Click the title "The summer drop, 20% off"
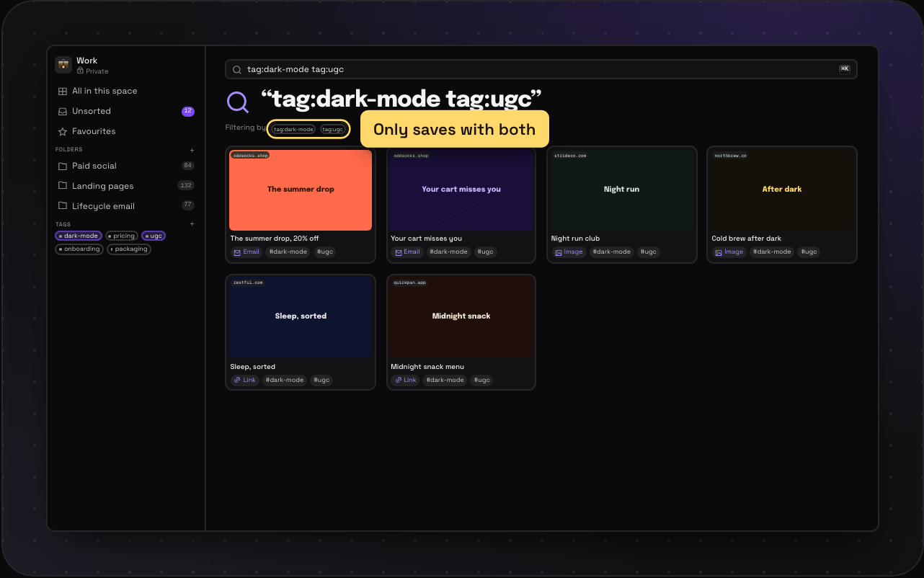 (275, 239)
